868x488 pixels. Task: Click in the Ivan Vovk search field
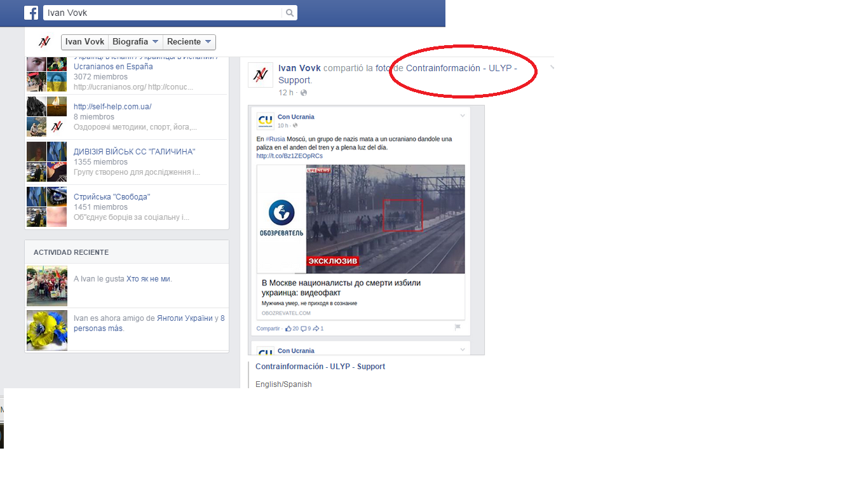tap(162, 13)
